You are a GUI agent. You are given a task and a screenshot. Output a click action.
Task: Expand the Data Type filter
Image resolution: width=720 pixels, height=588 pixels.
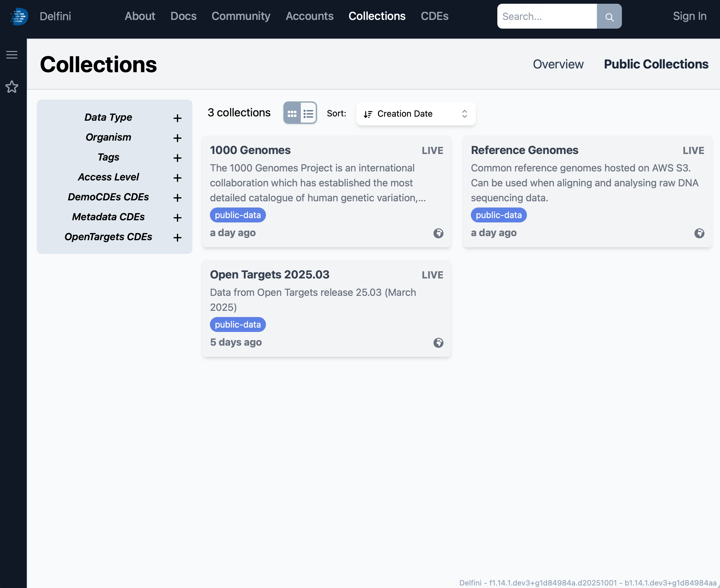click(177, 118)
